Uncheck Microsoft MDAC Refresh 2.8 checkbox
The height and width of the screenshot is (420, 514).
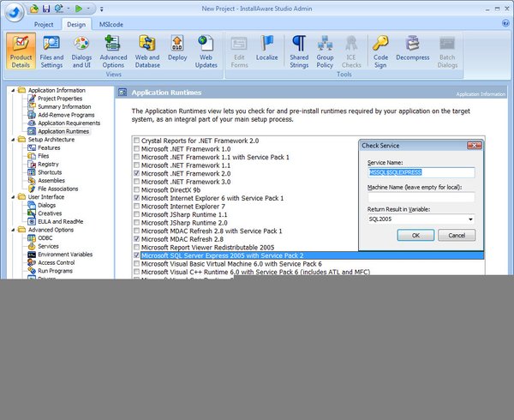[x=137, y=238]
